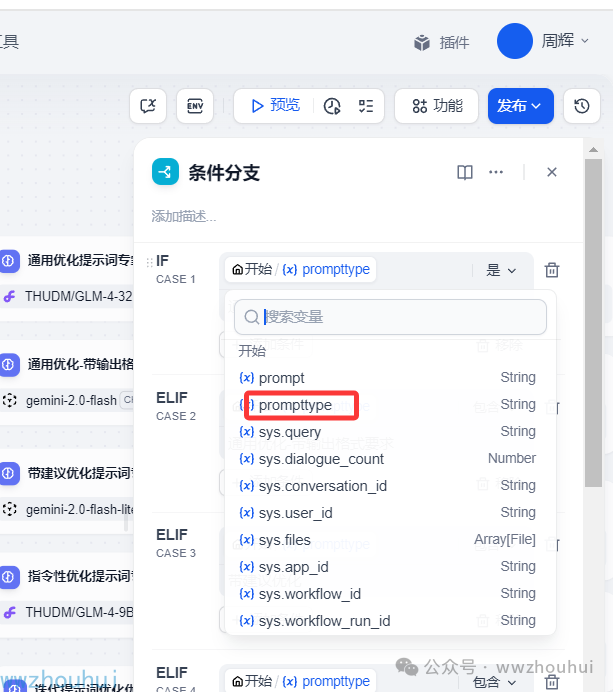Select sys.files variable
Screen dimensions: 613x692
point(387,540)
